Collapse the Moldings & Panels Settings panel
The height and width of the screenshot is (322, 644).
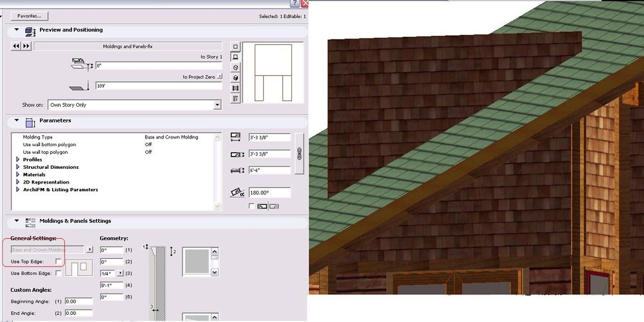[x=16, y=221]
